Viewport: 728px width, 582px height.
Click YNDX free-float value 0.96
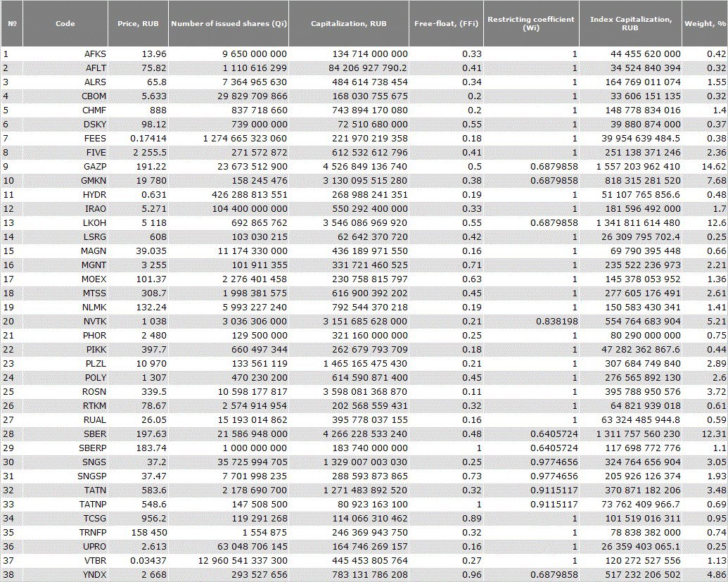pos(472,574)
